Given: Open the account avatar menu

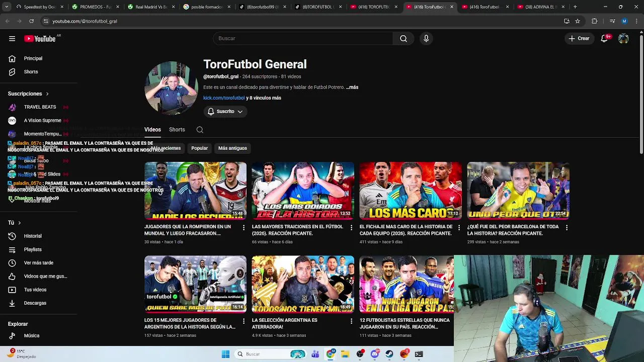Looking at the screenshot, I should coord(623,39).
